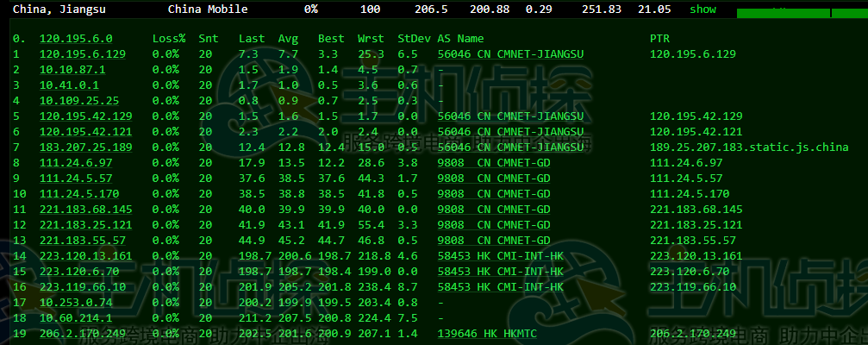Click the green "show" link

(x=703, y=9)
